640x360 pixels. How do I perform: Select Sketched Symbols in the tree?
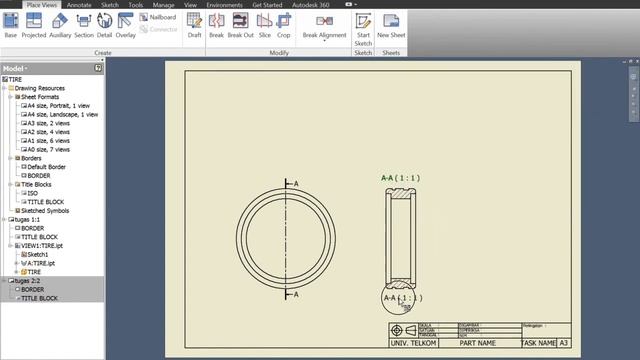(42, 211)
